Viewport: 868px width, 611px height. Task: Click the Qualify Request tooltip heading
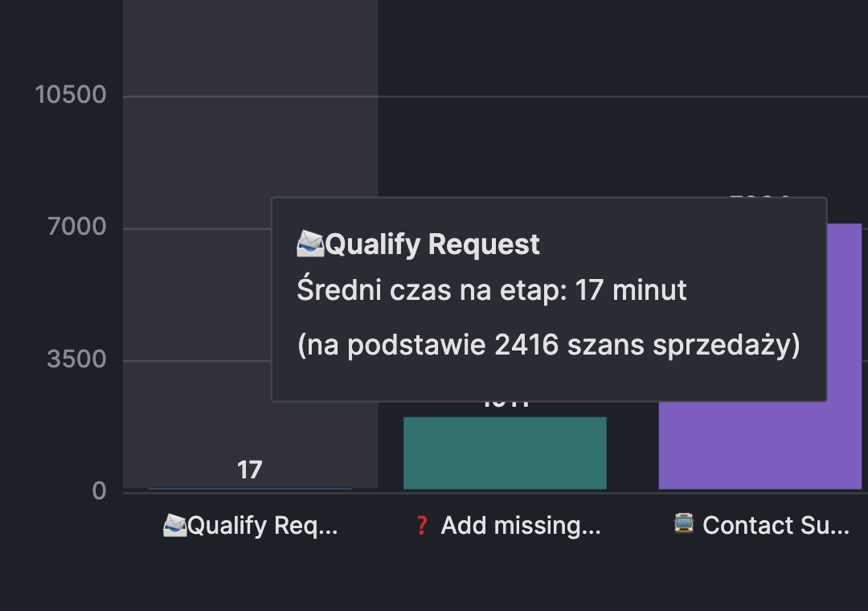coord(432,244)
